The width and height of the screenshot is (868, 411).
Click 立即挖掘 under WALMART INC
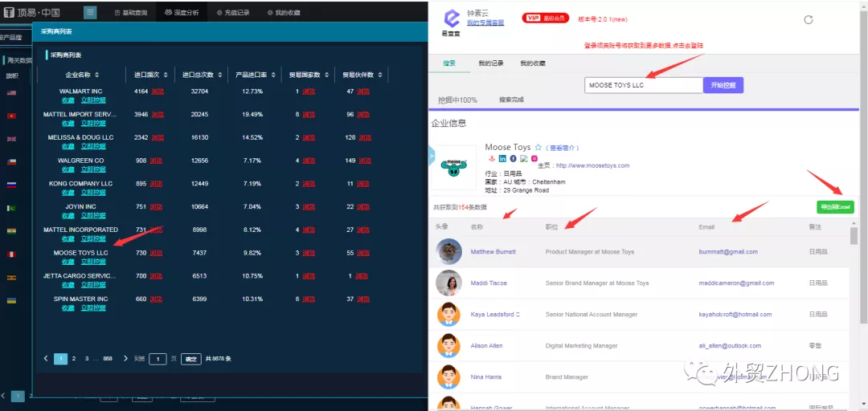(93, 100)
